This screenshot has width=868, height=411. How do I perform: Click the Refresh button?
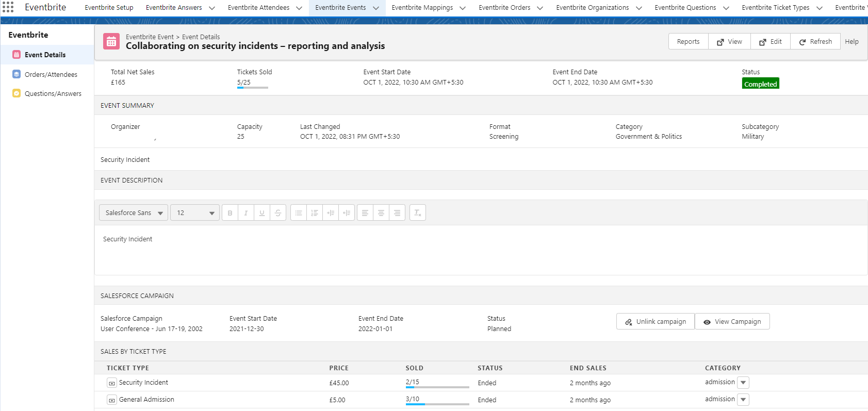tap(815, 41)
